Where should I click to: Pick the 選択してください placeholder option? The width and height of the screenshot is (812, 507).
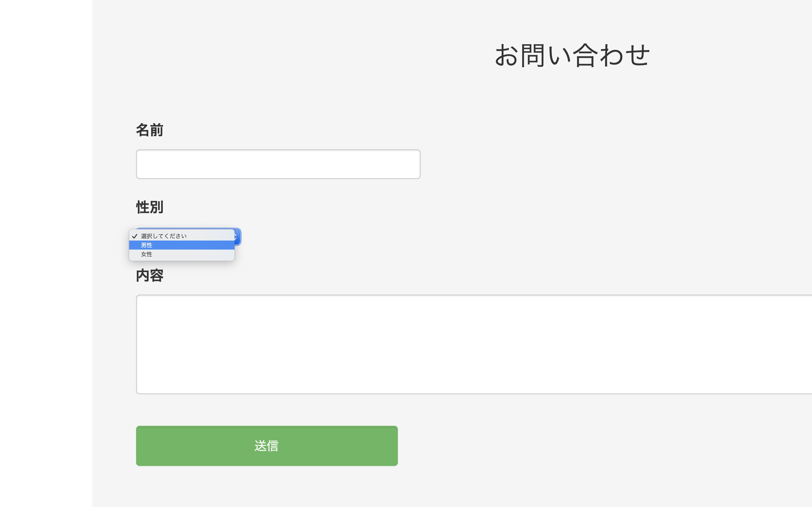[181, 236]
